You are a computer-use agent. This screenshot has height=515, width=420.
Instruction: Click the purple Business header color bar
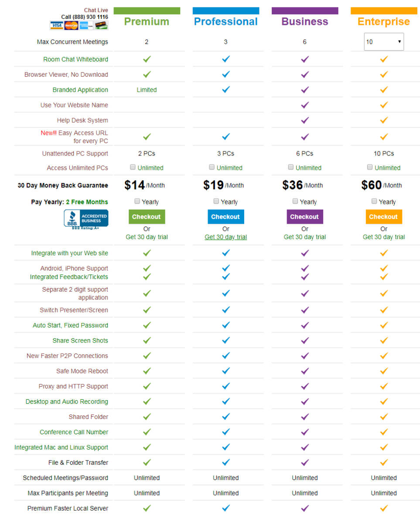305,11
